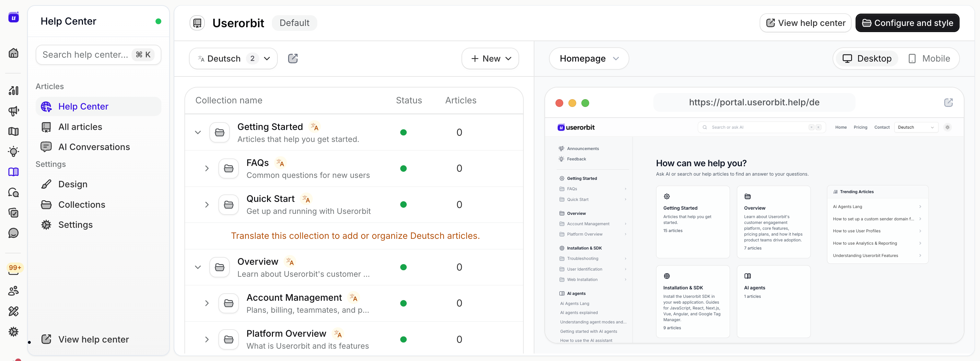
Task: Open the analytics bar chart icon
Action: [14, 90]
